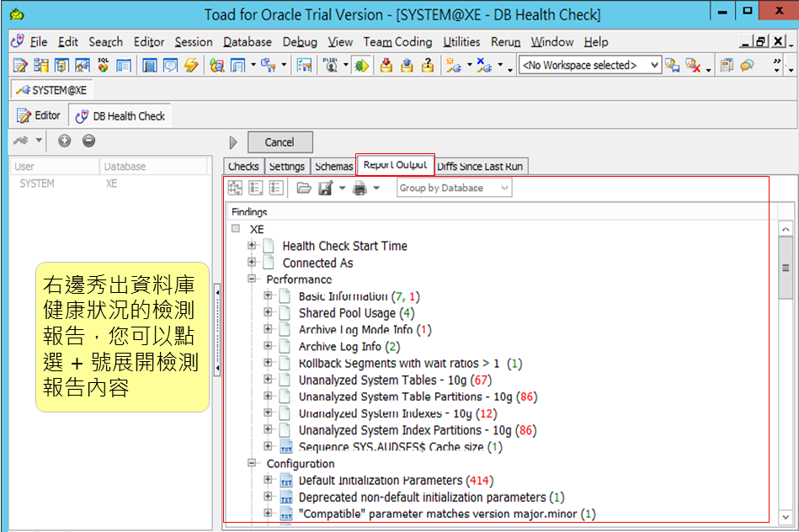Select the expand-all findings icon
Viewport: 799px width, 532px height.
click(235, 188)
